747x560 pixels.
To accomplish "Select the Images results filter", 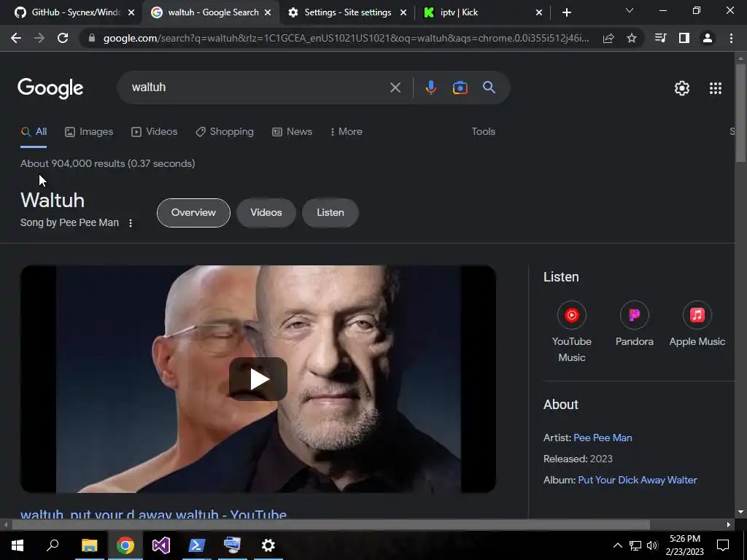I will pos(89,132).
